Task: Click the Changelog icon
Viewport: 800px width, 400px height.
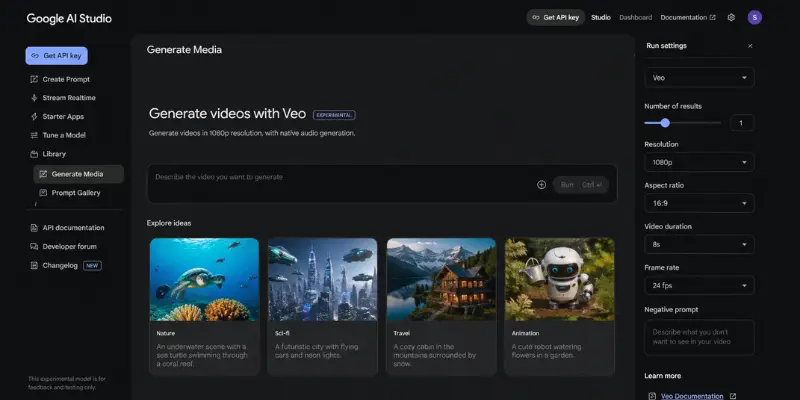Action: [34, 265]
